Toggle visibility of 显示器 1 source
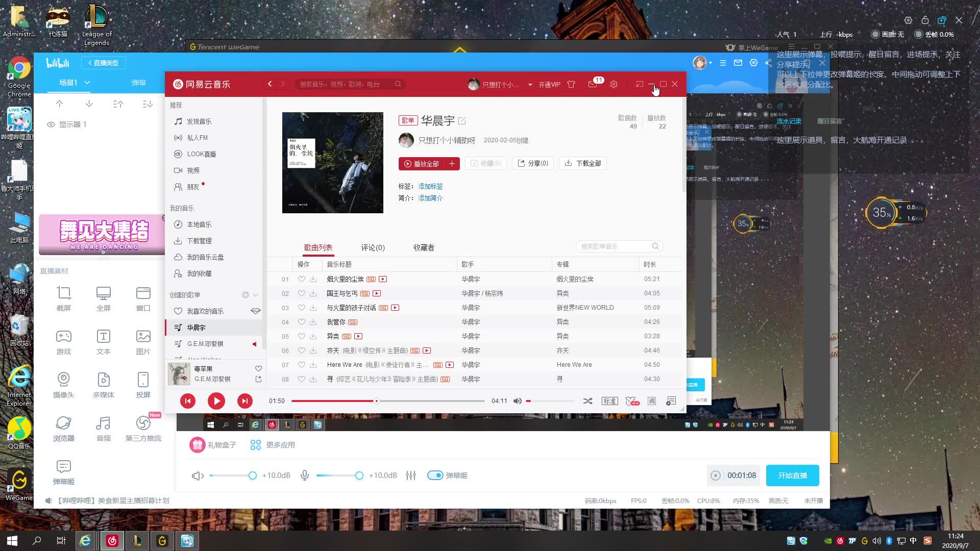Viewport: 980px width, 551px height. tap(51, 124)
